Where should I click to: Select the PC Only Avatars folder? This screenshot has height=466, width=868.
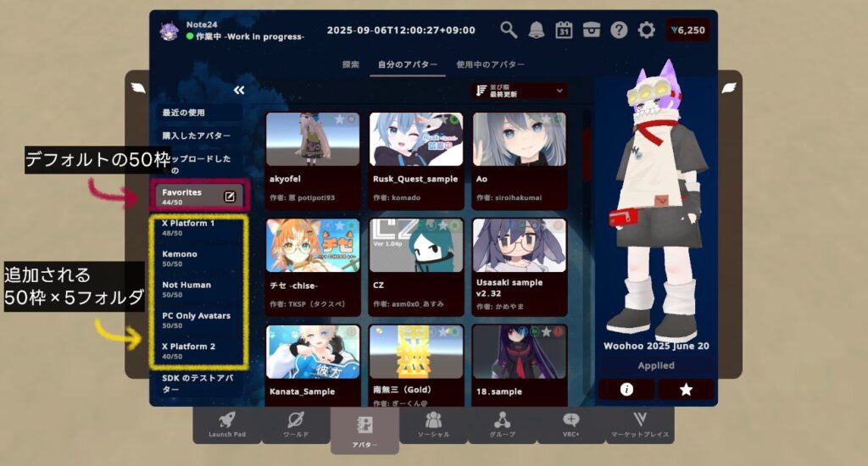[x=198, y=320]
